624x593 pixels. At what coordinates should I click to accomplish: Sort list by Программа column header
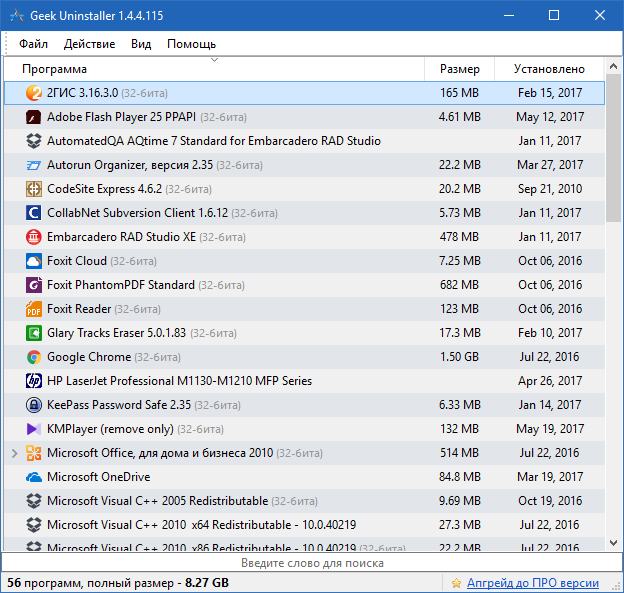pyautogui.click(x=54, y=69)
